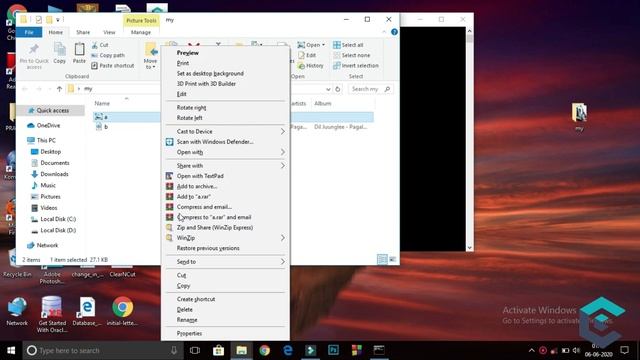Show hidden system tray icons
This screenshot has height=360, width=640.
point(531,350)
